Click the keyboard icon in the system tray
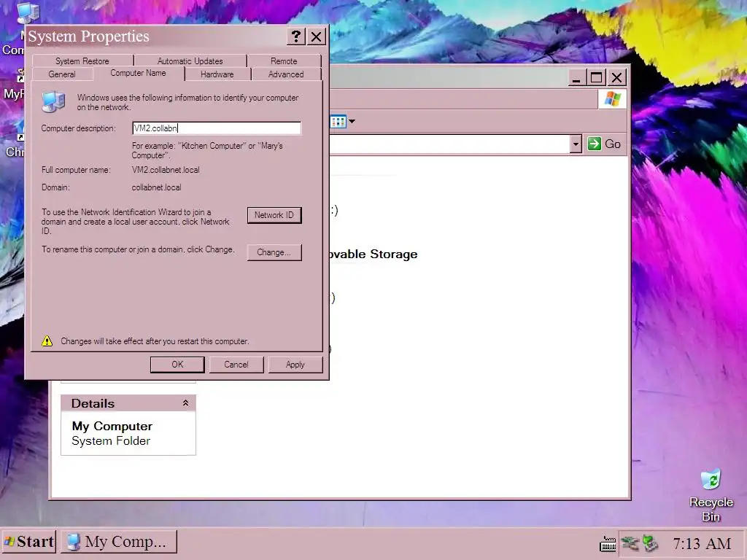This screenshot has width=747, height=560. coord(608,544)
